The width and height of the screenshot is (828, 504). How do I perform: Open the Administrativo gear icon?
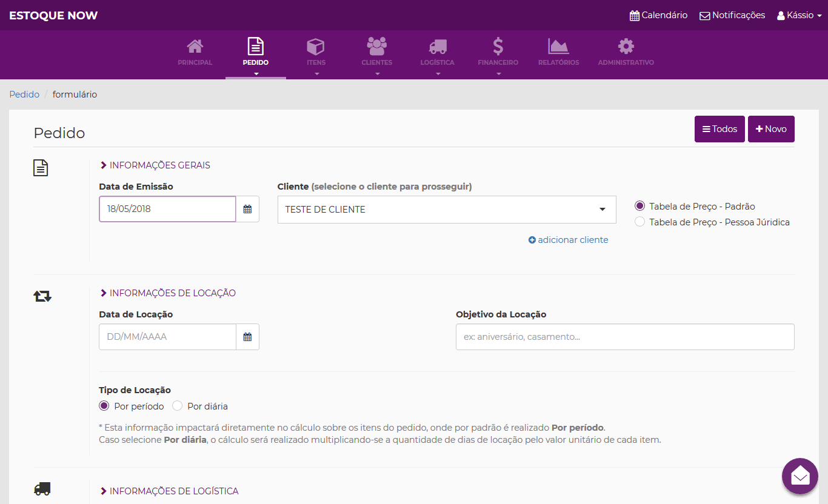click(626, 47)
